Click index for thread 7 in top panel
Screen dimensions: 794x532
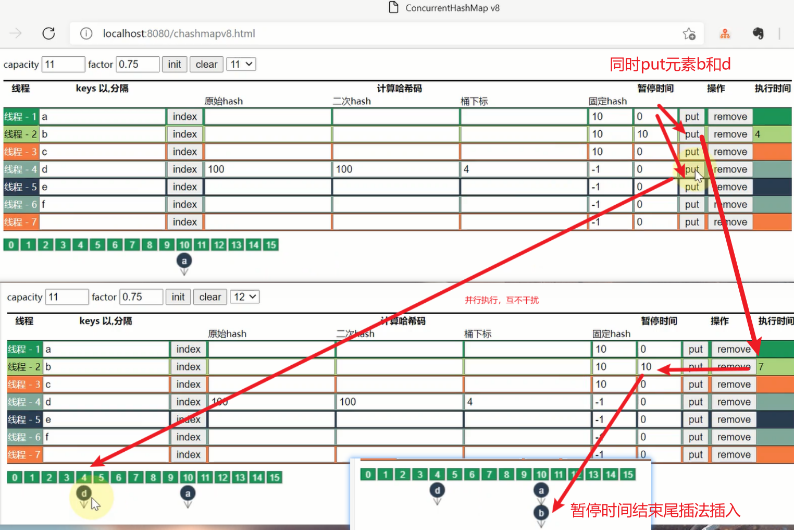pyautogui.click(x=185, y=222)
